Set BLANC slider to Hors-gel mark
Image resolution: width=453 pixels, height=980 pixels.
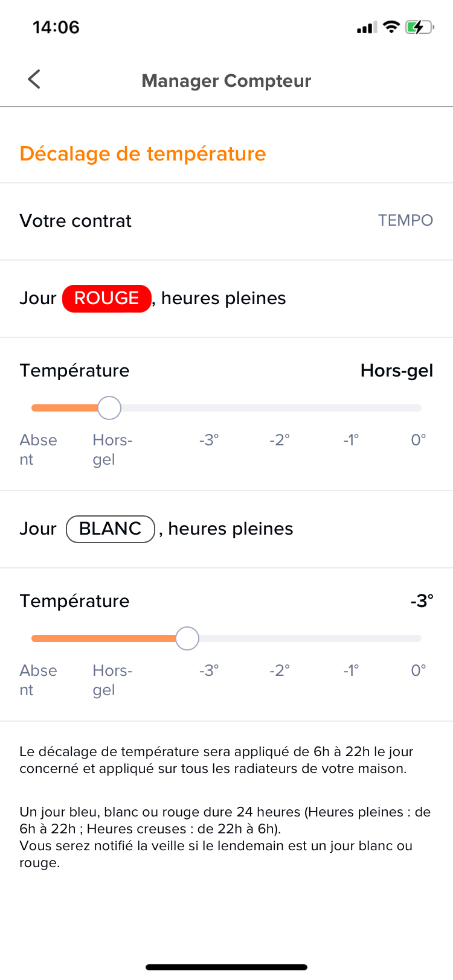click(x=109, y=638)
